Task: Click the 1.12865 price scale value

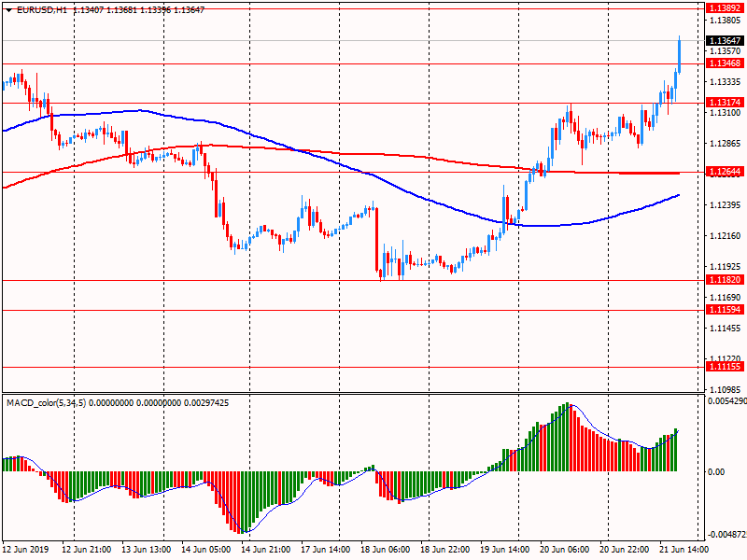Action: 726,144
